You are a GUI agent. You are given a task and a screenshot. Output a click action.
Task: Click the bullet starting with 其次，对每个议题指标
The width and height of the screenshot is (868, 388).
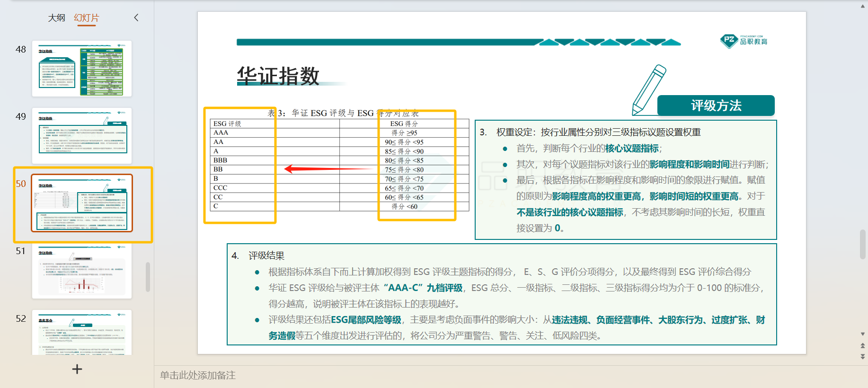click(x=642, y=164)
